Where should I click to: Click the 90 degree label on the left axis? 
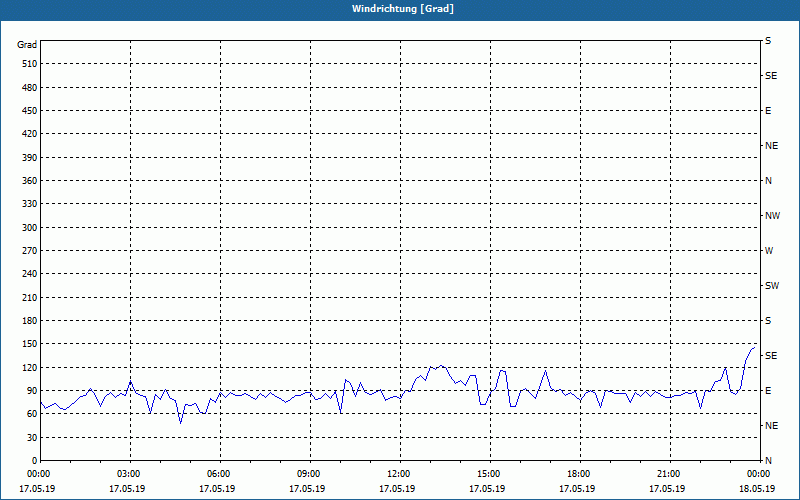tap(31, 391)
